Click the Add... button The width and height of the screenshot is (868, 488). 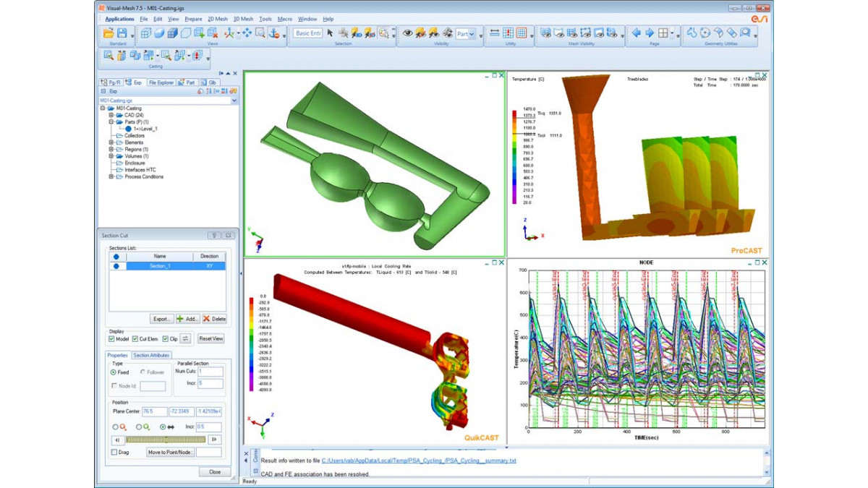(x=187, y=319)
